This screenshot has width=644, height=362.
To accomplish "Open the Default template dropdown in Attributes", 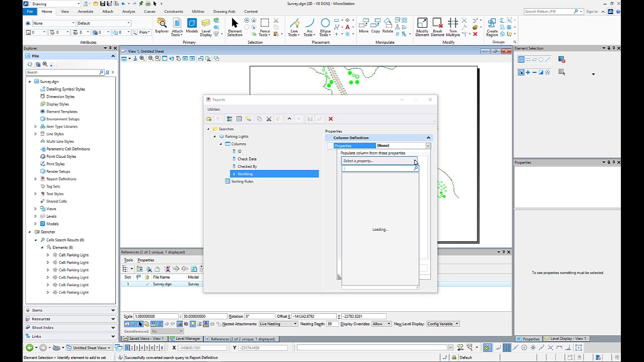I will (x=104, y=23).
